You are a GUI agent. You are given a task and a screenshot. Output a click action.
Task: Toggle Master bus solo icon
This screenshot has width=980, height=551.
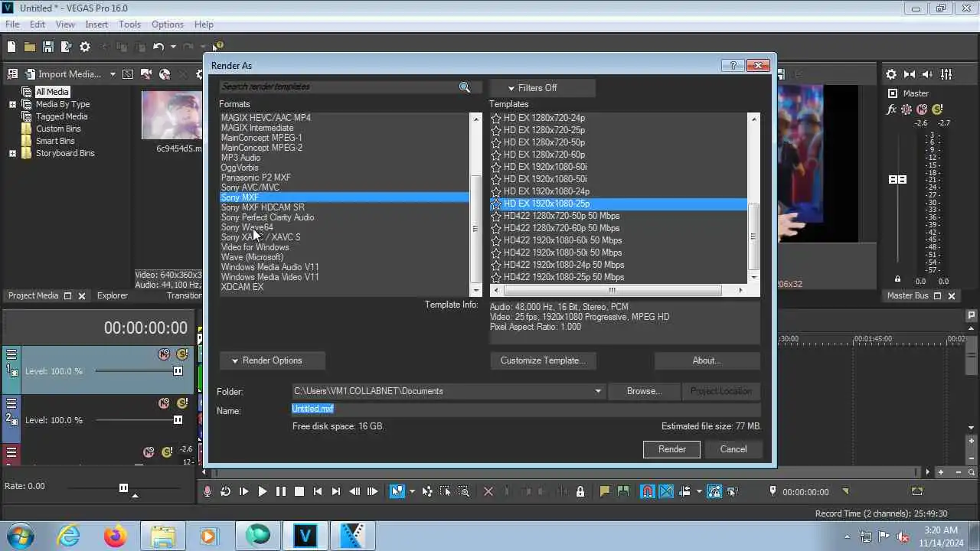click(937, 109)
